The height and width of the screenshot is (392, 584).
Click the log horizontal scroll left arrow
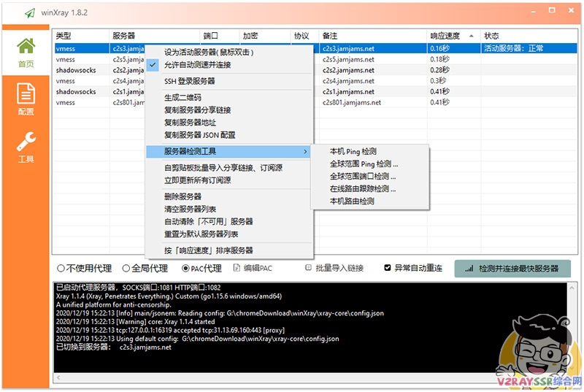(x=59, y=377)
